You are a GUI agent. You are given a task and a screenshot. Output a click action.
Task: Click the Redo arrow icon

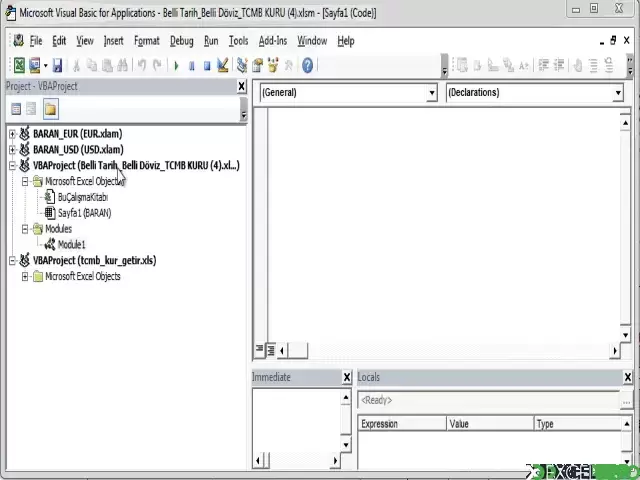coord(157,65)
